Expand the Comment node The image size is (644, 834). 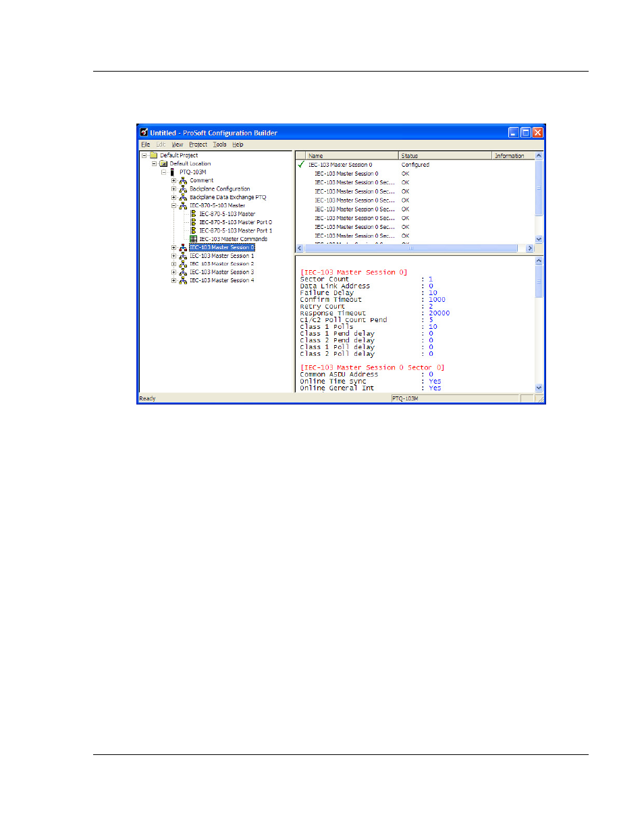tap(173, 180)
